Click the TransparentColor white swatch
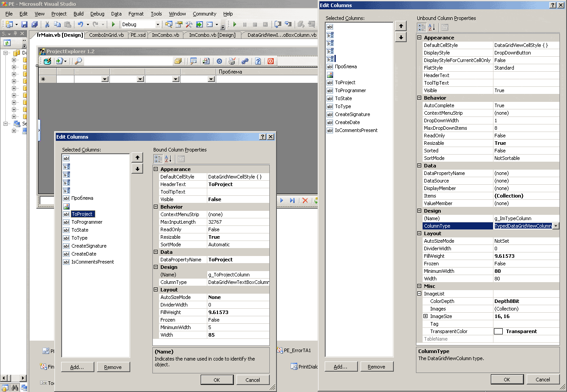The image size is (567, 392). [x=498, y=331]
